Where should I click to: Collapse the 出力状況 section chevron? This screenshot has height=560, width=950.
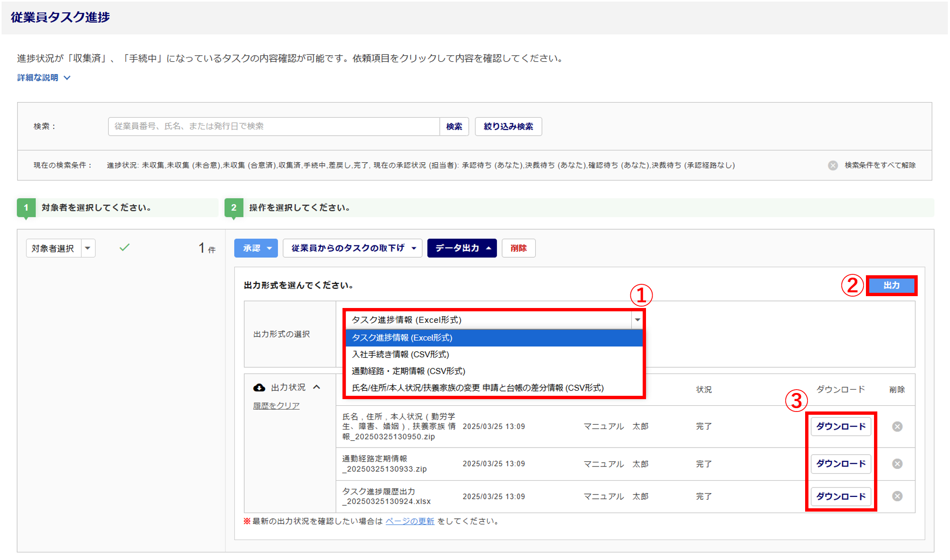click(317, 387)
